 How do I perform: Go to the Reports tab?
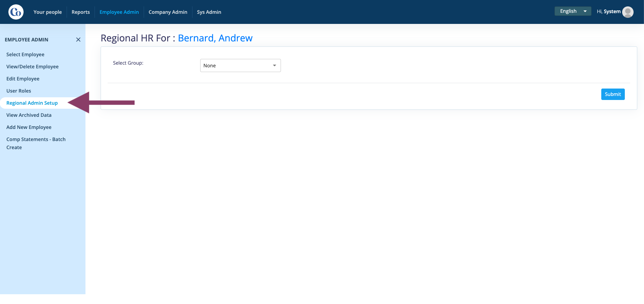coord(81,12)
